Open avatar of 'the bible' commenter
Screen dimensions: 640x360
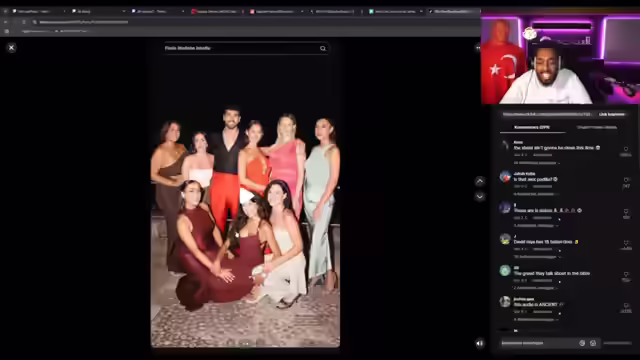coord(505,270)
